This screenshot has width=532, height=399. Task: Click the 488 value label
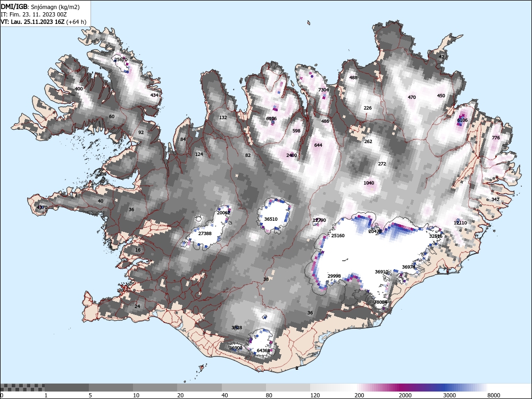[x=353, y=77]
